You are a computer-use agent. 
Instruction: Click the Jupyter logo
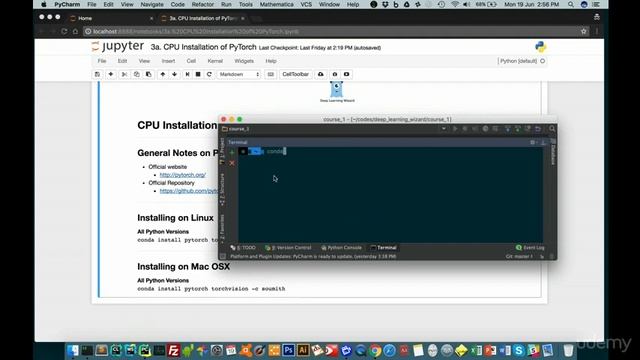pyautogui.click(x=118, y=47)
